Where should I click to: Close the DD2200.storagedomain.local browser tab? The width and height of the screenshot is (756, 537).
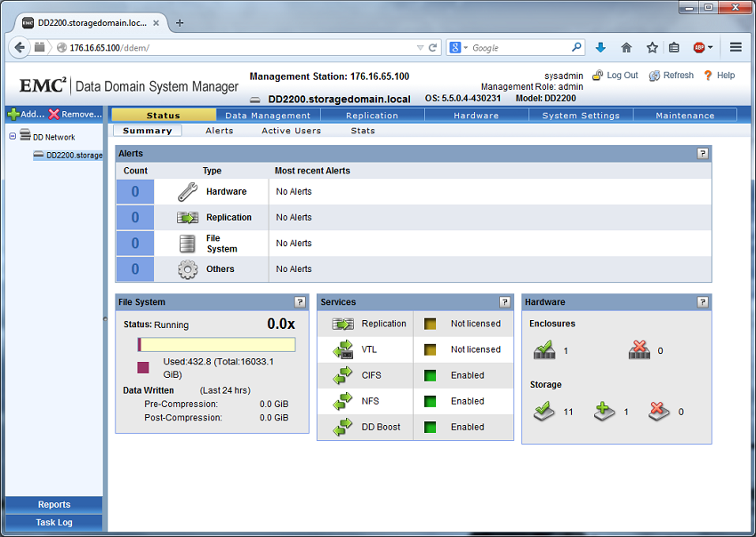click(x=156, y=22)
